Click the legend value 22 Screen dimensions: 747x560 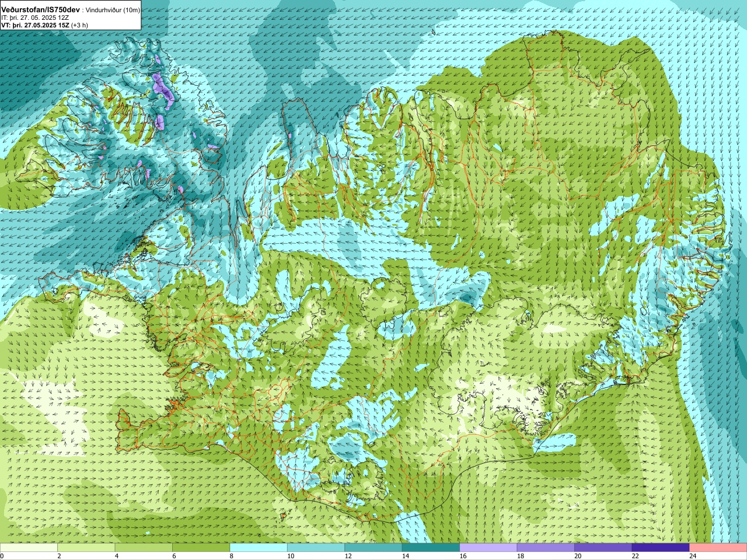click(x=636, y=556)
